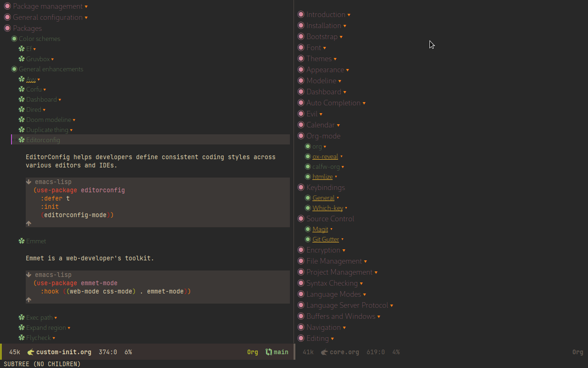This screenshot has height=368, width=588.
Task: Click the git branch icon beside main
Action: point(269,352)
